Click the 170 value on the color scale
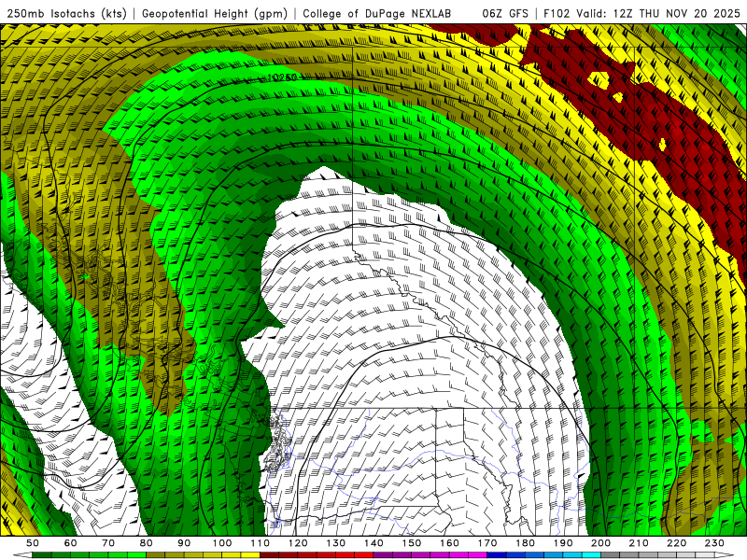 pyautogui.click(x=487, y=543)
